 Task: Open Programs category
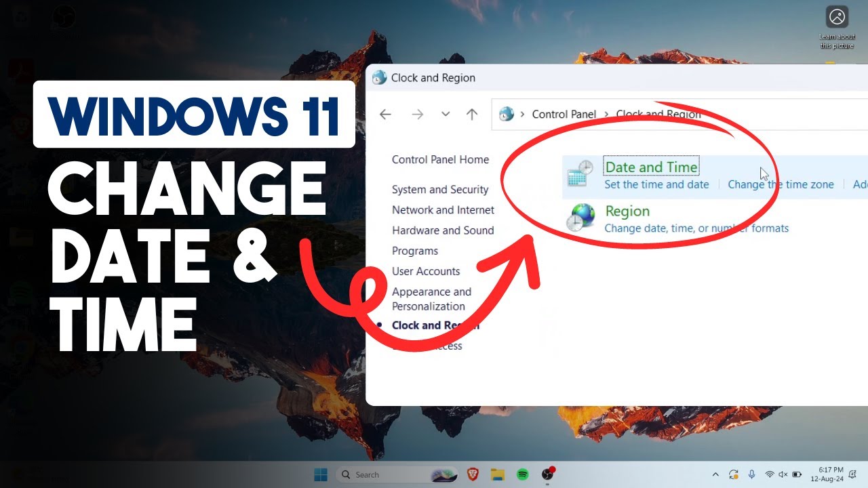[415, 251]
